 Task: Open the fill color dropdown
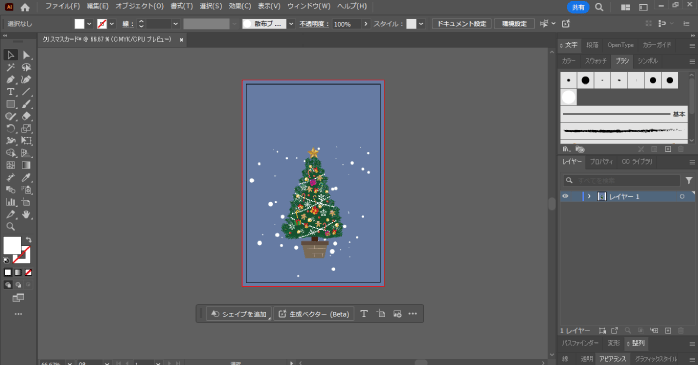(x=89, y=24)
